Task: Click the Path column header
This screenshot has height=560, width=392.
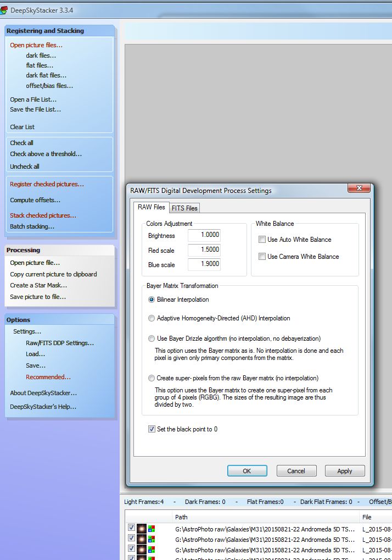Action: (x=265, y=517)
